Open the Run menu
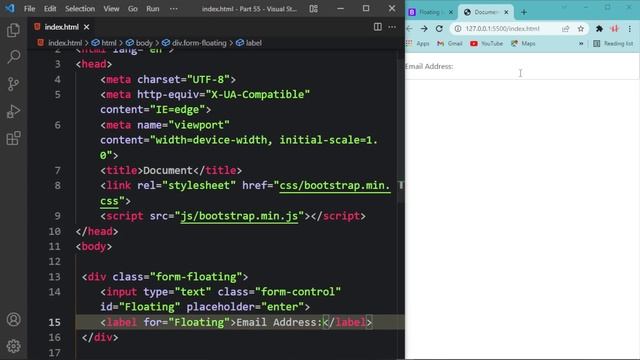 [153, 9]
